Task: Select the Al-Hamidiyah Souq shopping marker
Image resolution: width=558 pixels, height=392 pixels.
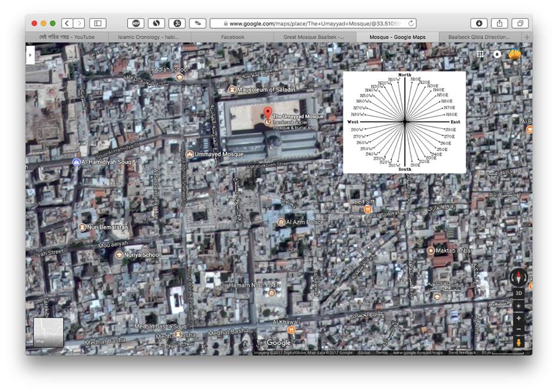Action: 76,162
